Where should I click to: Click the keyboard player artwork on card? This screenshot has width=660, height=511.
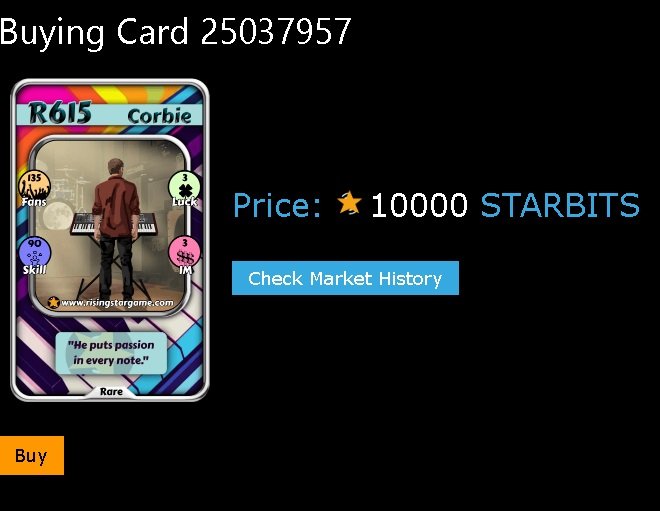click(x=110, y=223)
